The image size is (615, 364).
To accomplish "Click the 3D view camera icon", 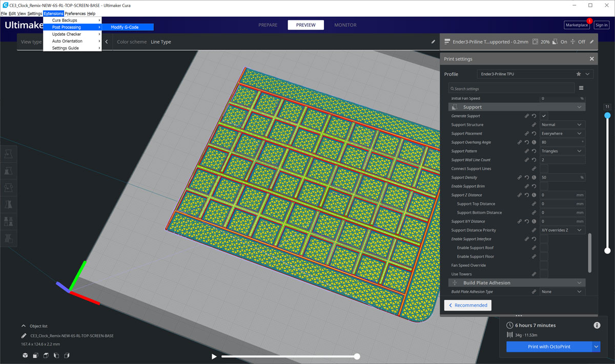I will point(25,355).
